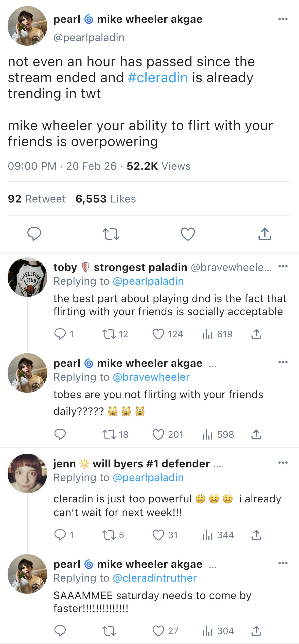Share the main tweet with upload icon
This screenshot has height=644, width=299.
(265, 234)
